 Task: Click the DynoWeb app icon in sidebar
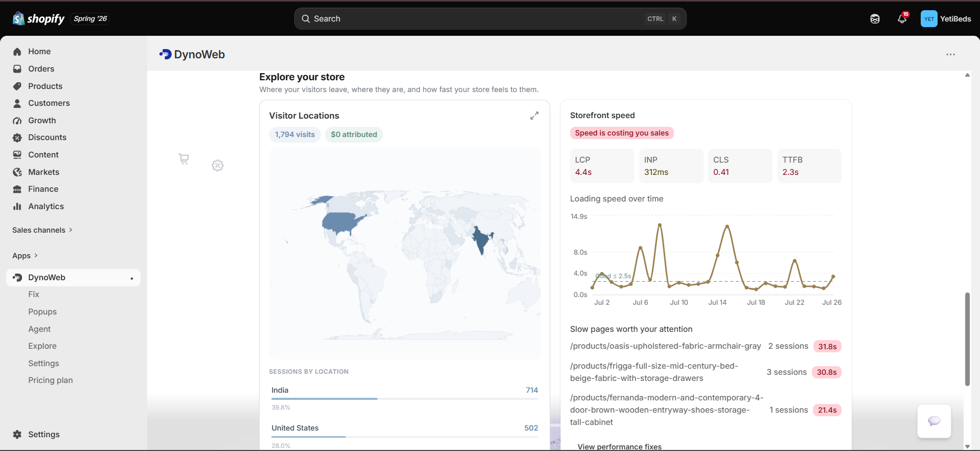(x=17, y=278)
